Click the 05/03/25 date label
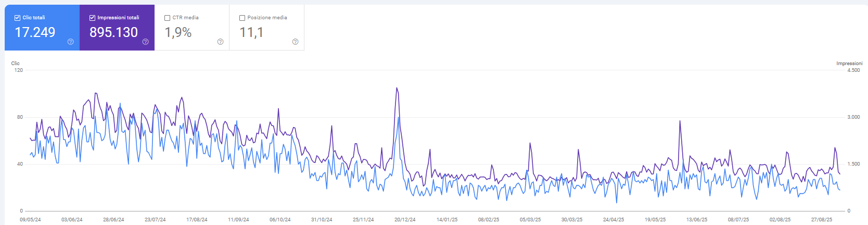 (x=530, y=220)
